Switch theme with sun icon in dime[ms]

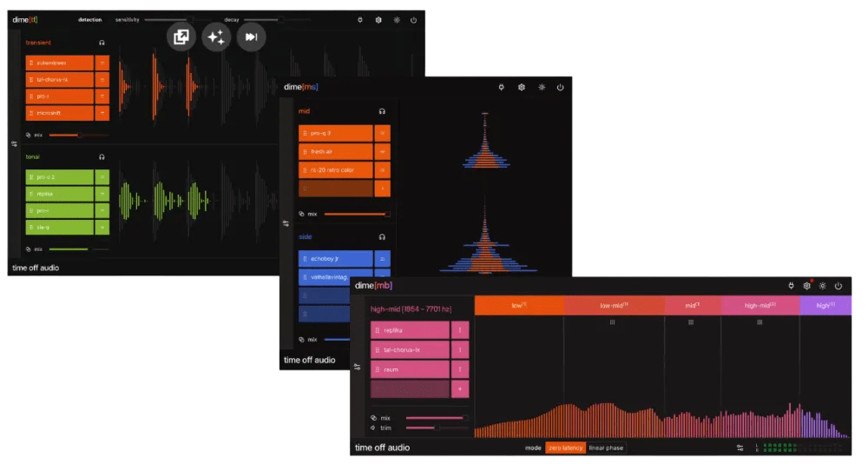(x=542, y=87)
